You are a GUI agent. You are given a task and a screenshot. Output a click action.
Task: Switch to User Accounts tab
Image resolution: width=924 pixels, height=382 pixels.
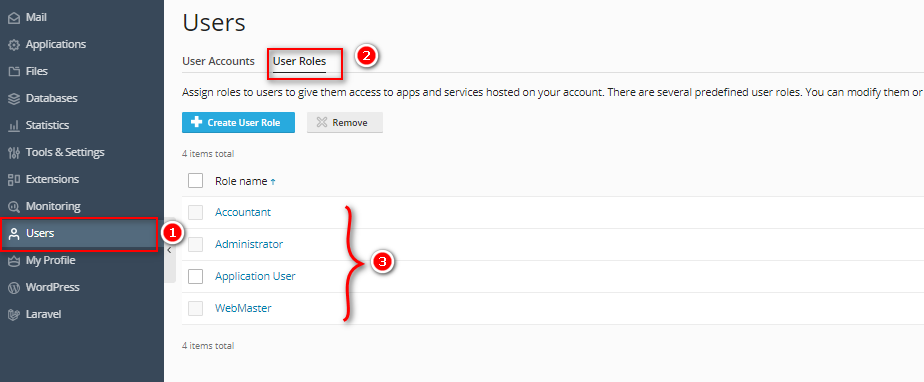tap(218, 61)
